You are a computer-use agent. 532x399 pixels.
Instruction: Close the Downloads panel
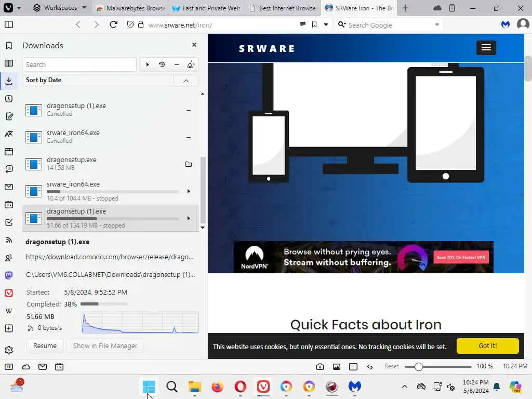[194, 45]
